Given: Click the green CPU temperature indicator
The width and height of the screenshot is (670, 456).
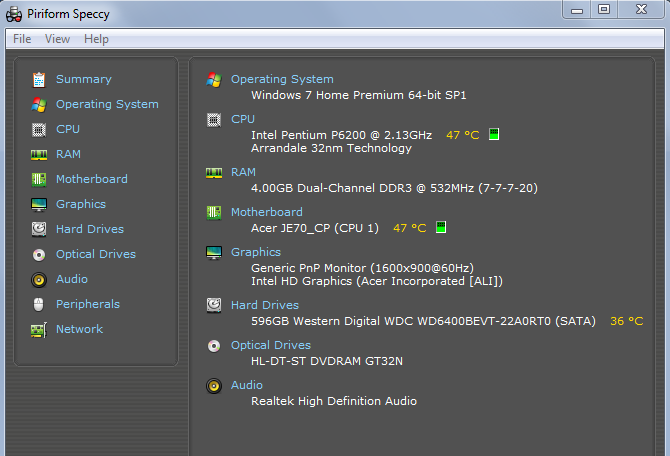Looking at the screenshot, I should click(494, 134).
